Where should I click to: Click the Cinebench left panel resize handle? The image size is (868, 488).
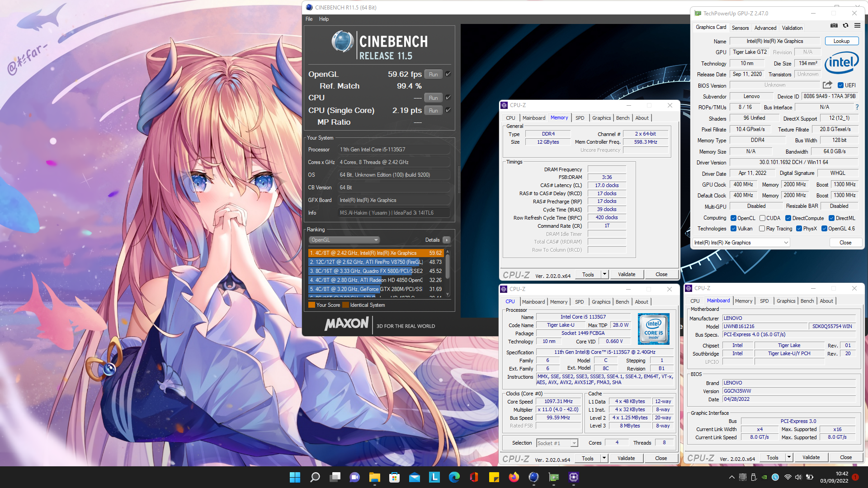click(x=458, y=179)
